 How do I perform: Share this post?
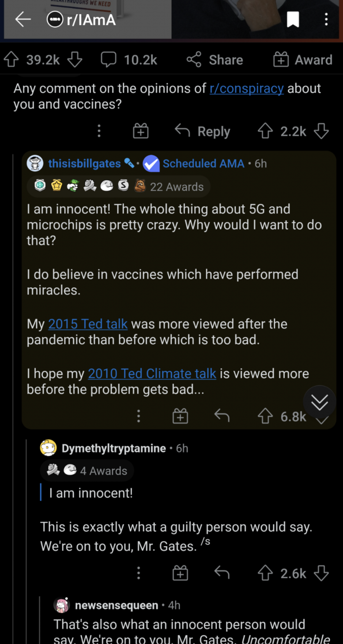click(215, 60)
